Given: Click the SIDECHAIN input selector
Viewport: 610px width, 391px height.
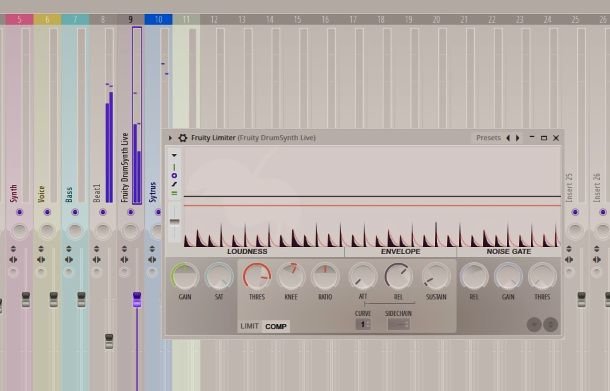Looking at the screenshot, I should [398, 324].
